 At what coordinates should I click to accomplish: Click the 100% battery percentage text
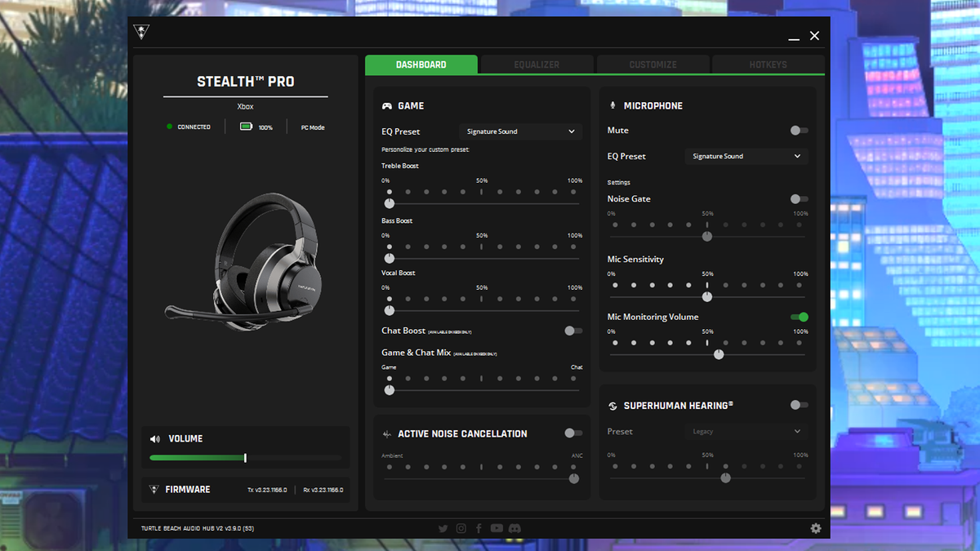tap(265, 127)
